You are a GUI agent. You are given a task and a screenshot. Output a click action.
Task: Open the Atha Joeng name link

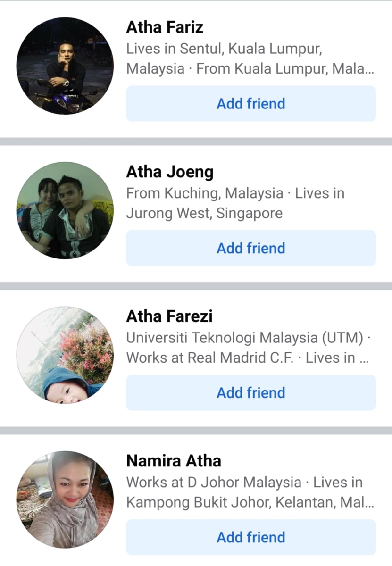(x=170, y=173)
